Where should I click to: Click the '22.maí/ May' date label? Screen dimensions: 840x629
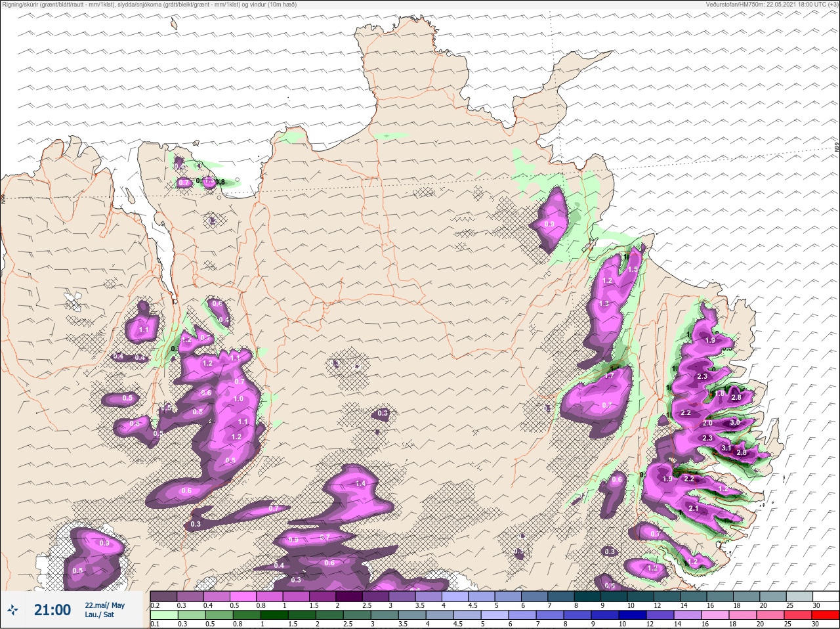pos(104,605)
